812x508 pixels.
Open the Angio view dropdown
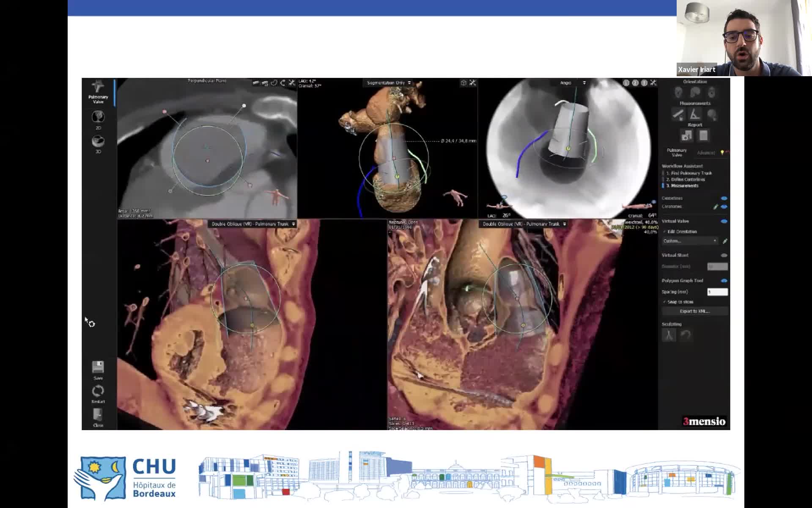coord(573,83)
